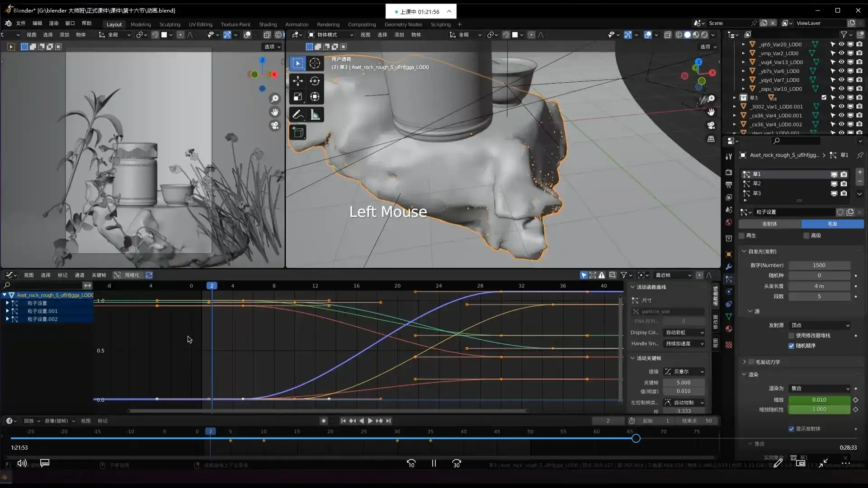This screenshot has width=868, height=488.
Task: Open the 渲染为 集合 dropdown
Action: (820, 389)
